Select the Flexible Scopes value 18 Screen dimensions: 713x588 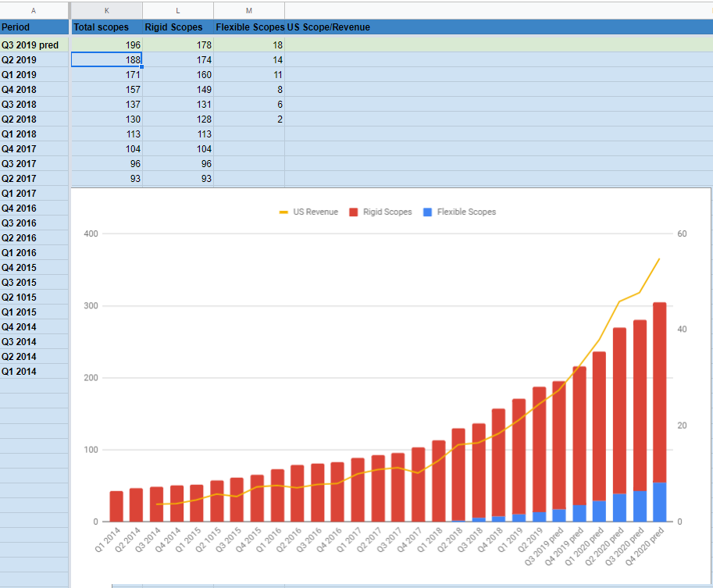[249, 45]
